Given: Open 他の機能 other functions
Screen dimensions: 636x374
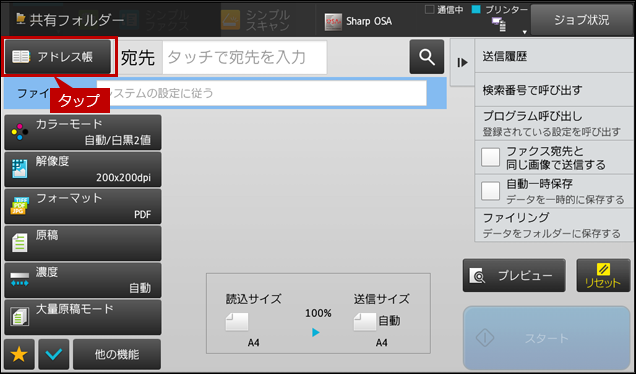Looking at the screenshot, I should coord(117,355).
